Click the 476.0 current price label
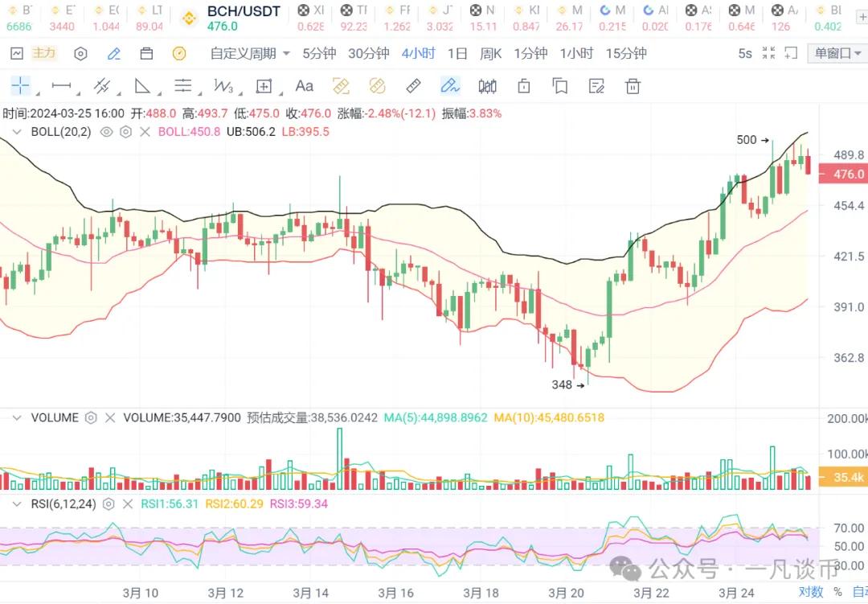Screen dimensions: 868x604 click(844, 174)
